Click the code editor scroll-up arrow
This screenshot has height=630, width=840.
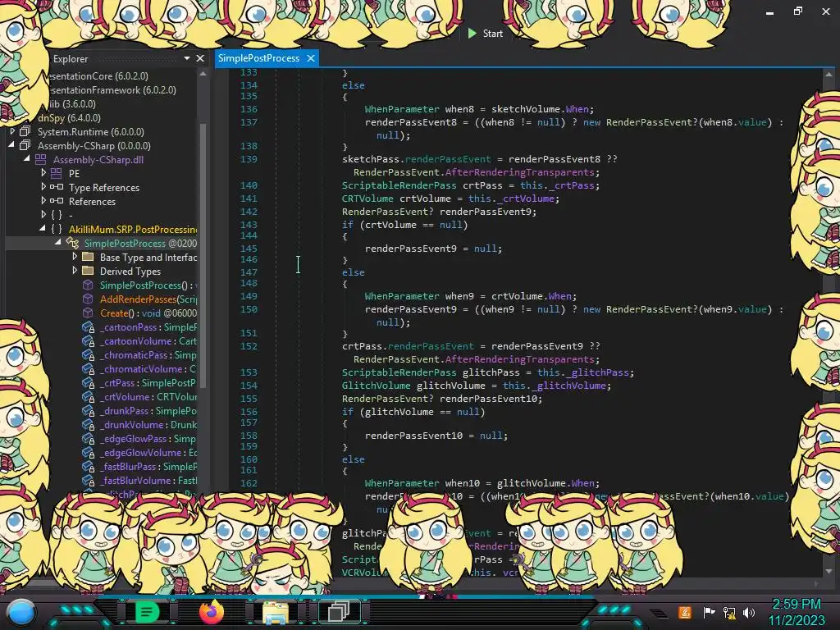click(829, 75)
